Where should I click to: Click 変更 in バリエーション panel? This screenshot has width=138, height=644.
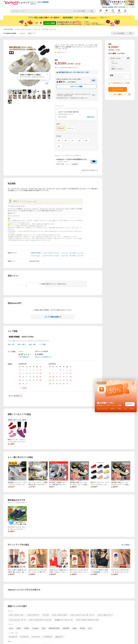point(128,58)
